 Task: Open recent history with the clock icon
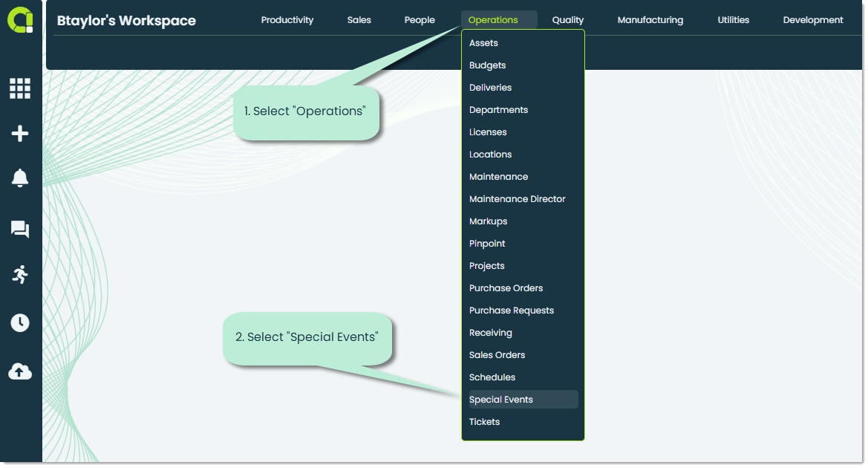19,322
